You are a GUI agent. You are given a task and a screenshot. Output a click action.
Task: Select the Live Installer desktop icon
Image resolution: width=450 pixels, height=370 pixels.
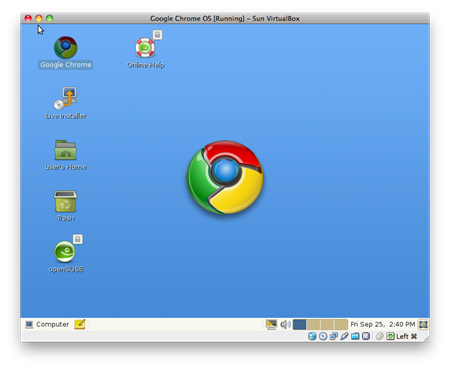[66, 98]
